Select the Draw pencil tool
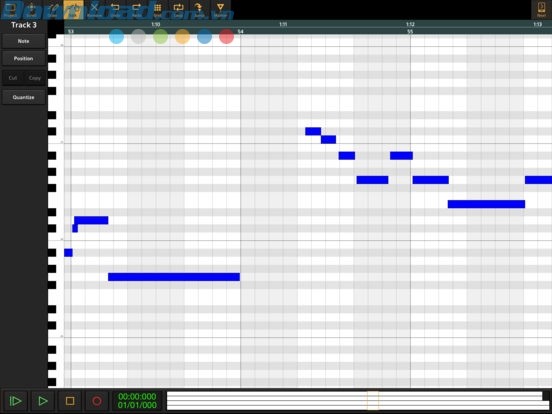The width and height of the screenshot is (552, 414). pos(52,10)
